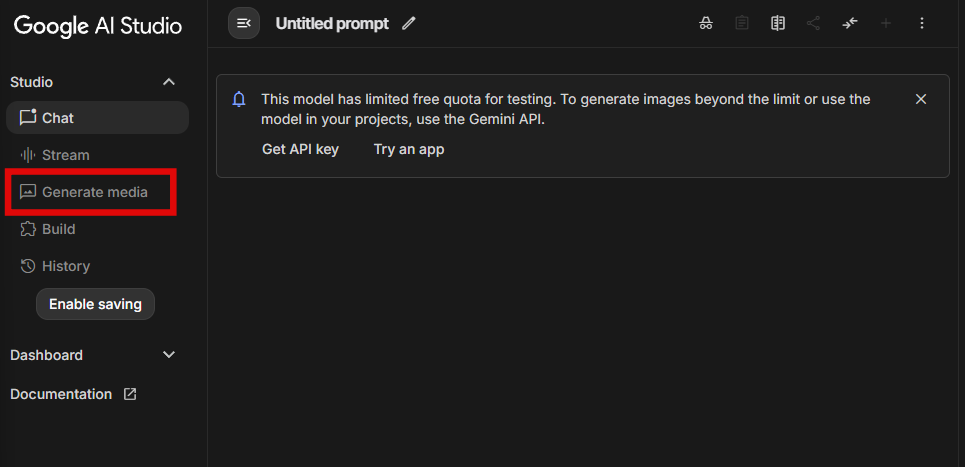
Task: Edit the Untitled prompt title pencil icon
Action: [409, 23]
